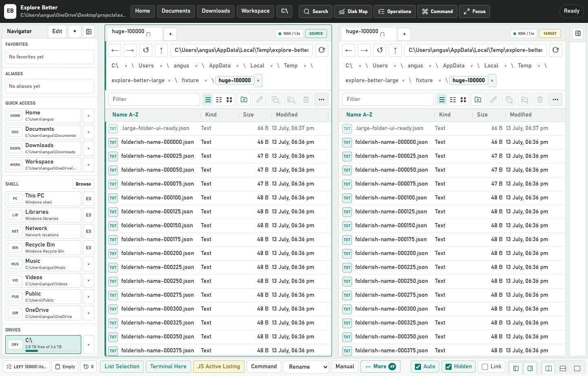
Task: Go forward in the left pane
Action: [x=130, y=50]
